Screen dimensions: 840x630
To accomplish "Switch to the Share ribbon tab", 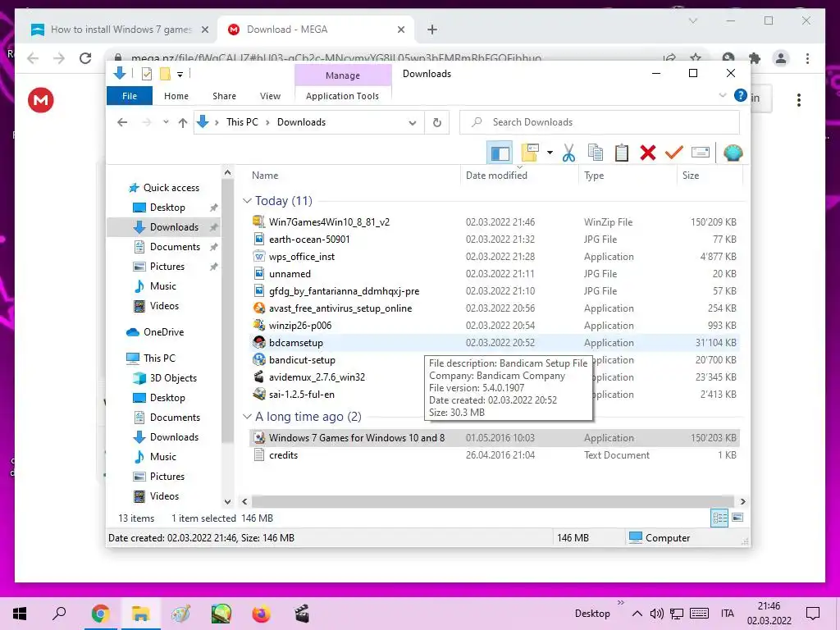I will tap(224, 96).
